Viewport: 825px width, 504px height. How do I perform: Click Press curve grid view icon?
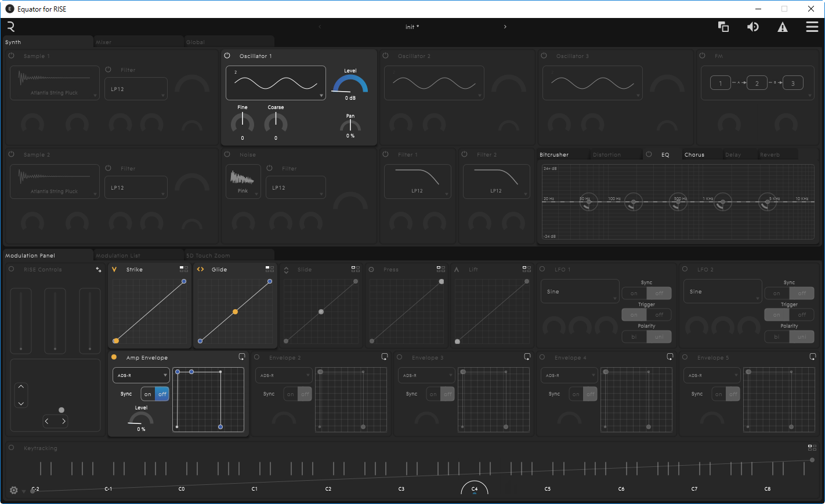pos(441,269)
